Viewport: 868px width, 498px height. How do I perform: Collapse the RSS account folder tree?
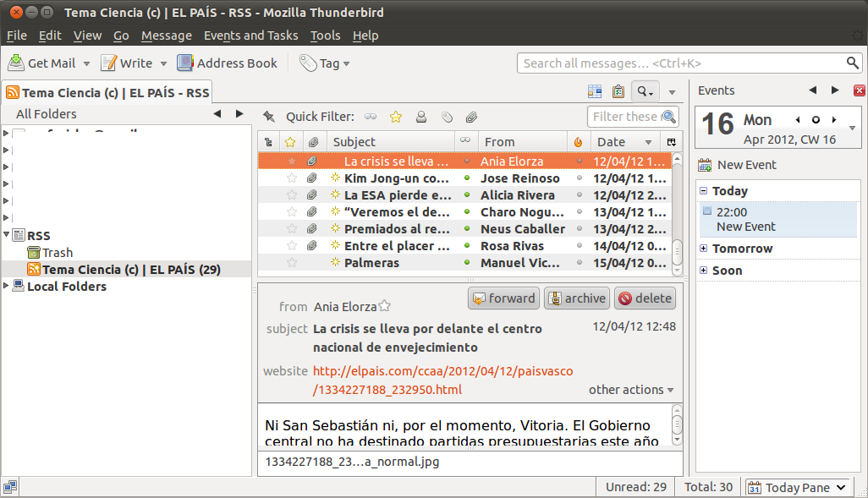pyautogui.click(x=8, y=236)
